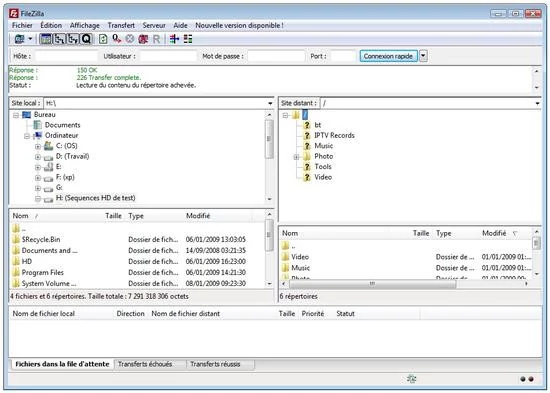Viewport: 550px width, 393px height.
Task: Open Nouvelle version disponible menu
Action: click(x=239, y=25)
